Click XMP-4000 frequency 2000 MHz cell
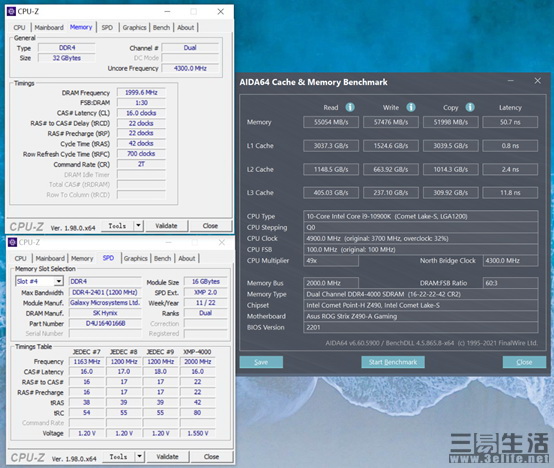554x468 pixels. pos(198,362)
